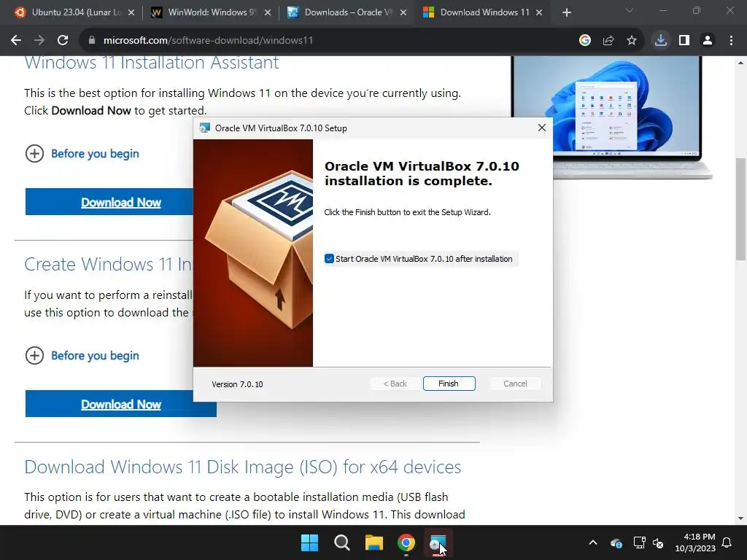Screen dimensions: 747x560
Task: Click Download Now under Installation Assistant
Action: [x=121, y=203]
